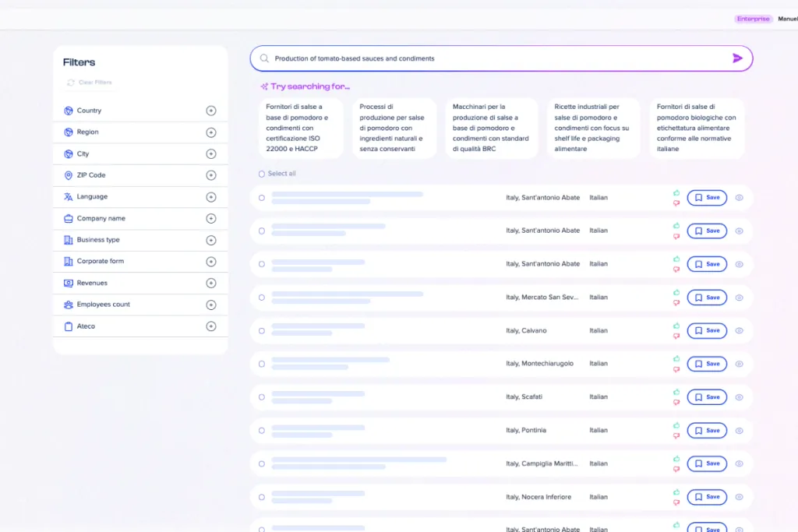Thumbs down the Montechiarugolo result
The image size is (798, 532).
(x=676, y=370)
